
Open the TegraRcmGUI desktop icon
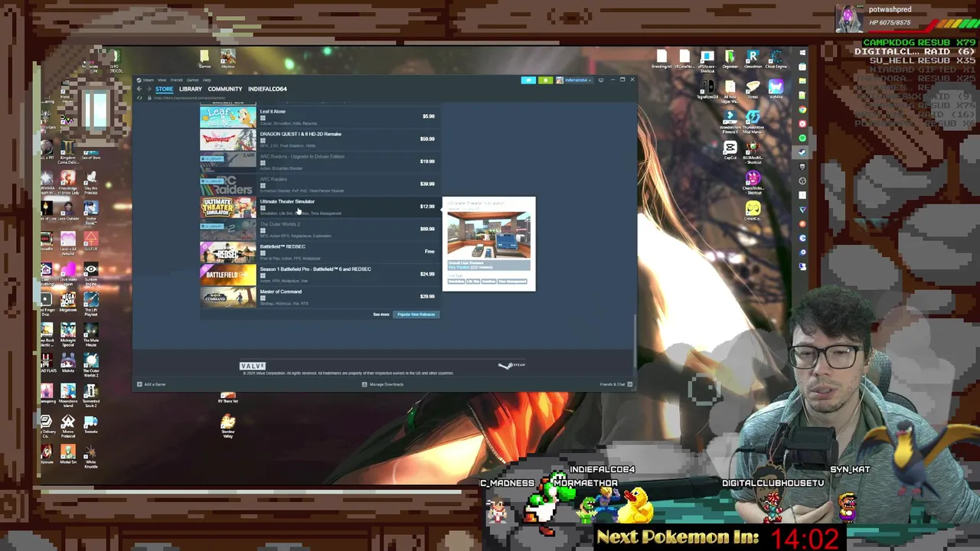707,90
